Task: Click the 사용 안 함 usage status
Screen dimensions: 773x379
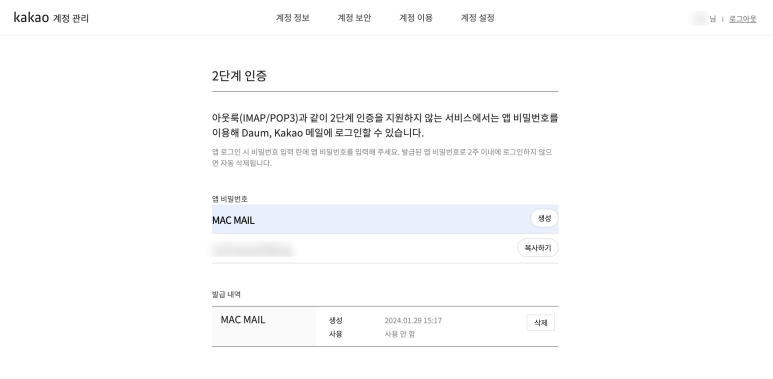Action: 400,334
